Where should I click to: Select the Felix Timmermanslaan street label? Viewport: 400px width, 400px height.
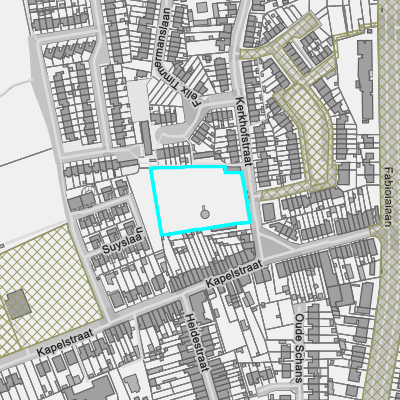point(178,57)
